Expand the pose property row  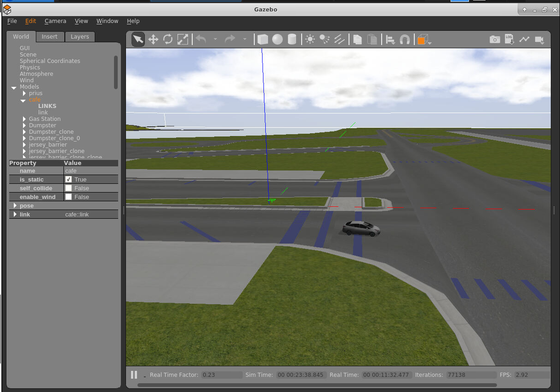(15, 206)
